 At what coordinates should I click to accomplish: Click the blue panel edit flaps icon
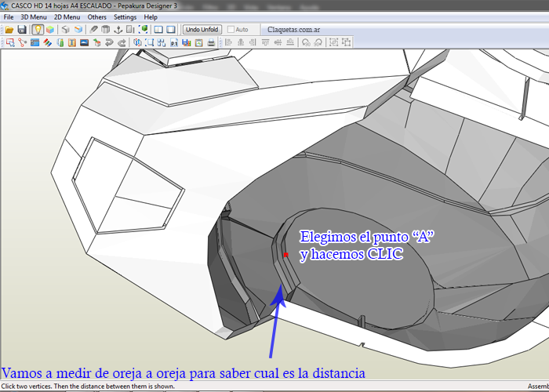click(x=35, y=42)
